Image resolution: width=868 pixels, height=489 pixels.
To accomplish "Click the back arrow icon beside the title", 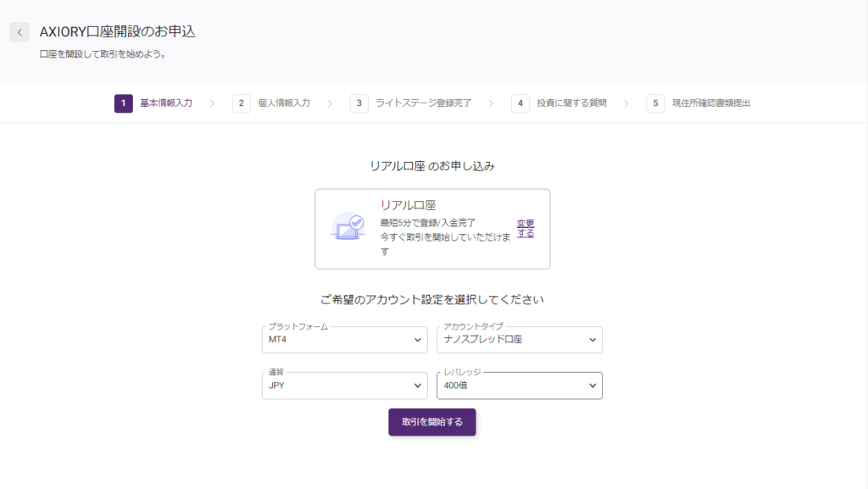I will [20, 32].
